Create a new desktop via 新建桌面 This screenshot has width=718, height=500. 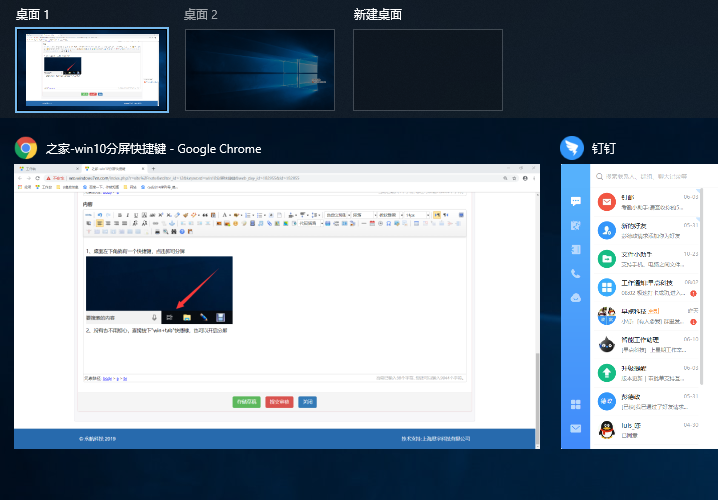(x=427, y=69)
